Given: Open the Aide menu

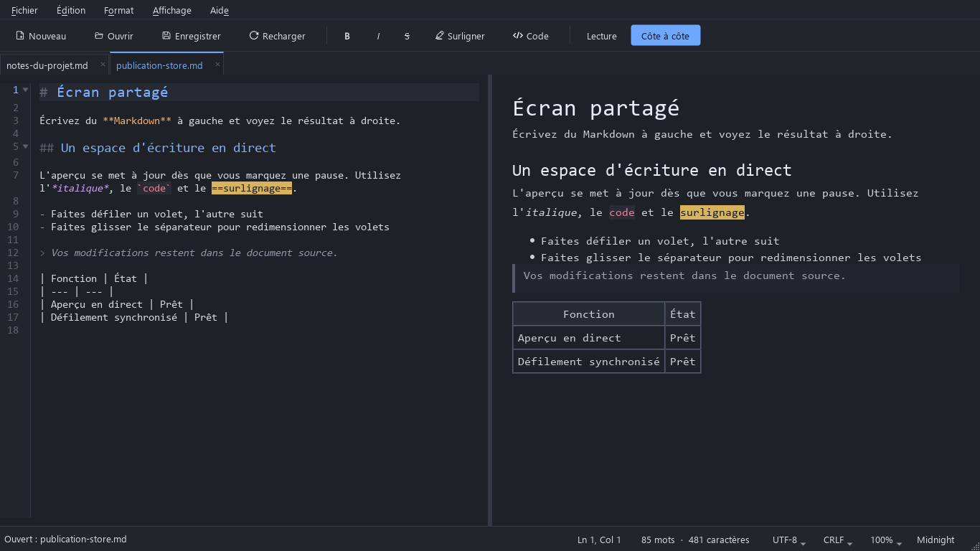Looking at the screenshot, I should 220,10.
